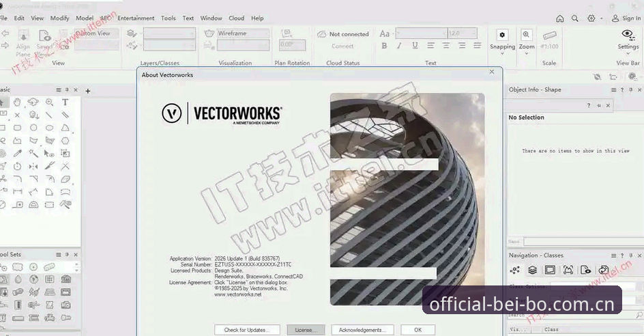
Task: Click Check for Updates button
Action: point(247,330)
